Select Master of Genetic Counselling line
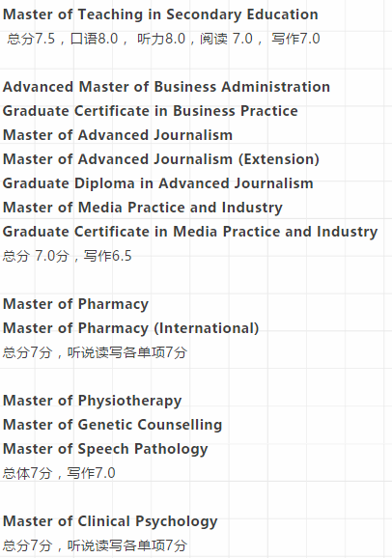The image size is (392, 558). click(113, 425)
